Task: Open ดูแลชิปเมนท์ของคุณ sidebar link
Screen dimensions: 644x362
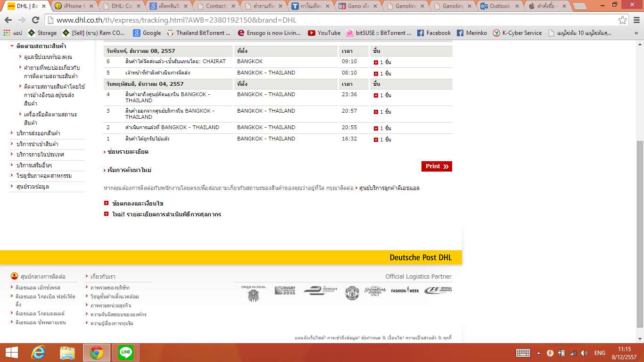Action: coord(48,57)
